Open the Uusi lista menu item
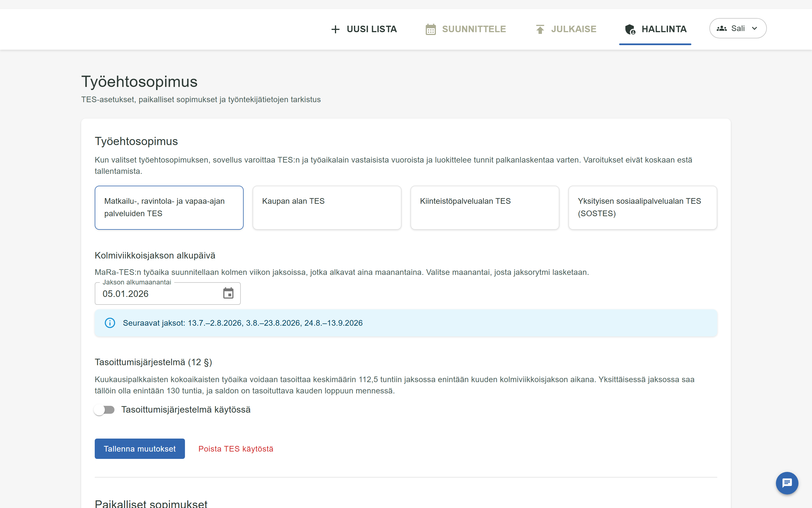This screenshot has width=812, height=508. [x=364, y=29]
